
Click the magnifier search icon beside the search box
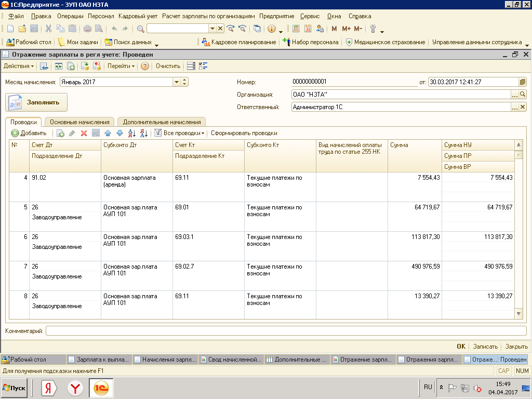point(140,29)
